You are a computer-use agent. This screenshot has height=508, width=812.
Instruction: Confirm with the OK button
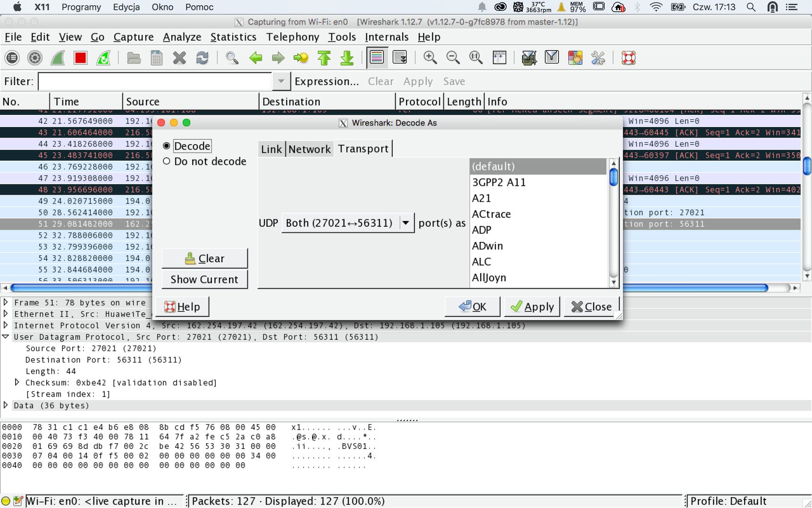tap(472, 307)
